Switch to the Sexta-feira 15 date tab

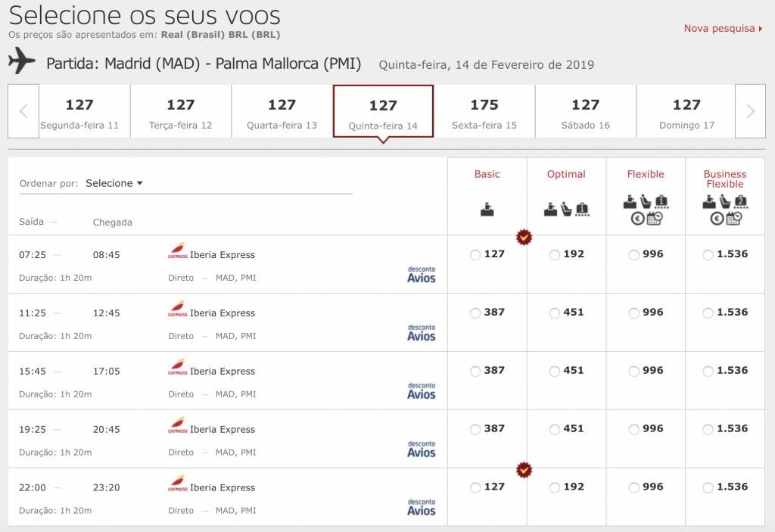coord(484,111)
